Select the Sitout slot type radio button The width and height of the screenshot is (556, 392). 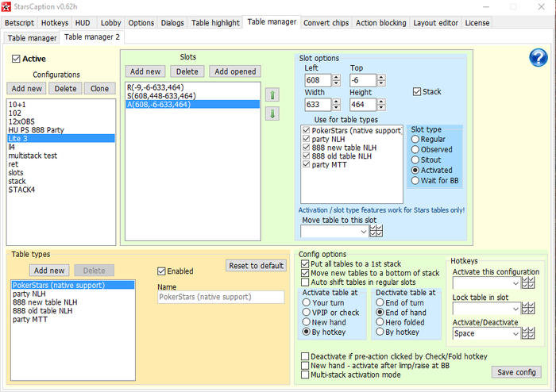415,159
